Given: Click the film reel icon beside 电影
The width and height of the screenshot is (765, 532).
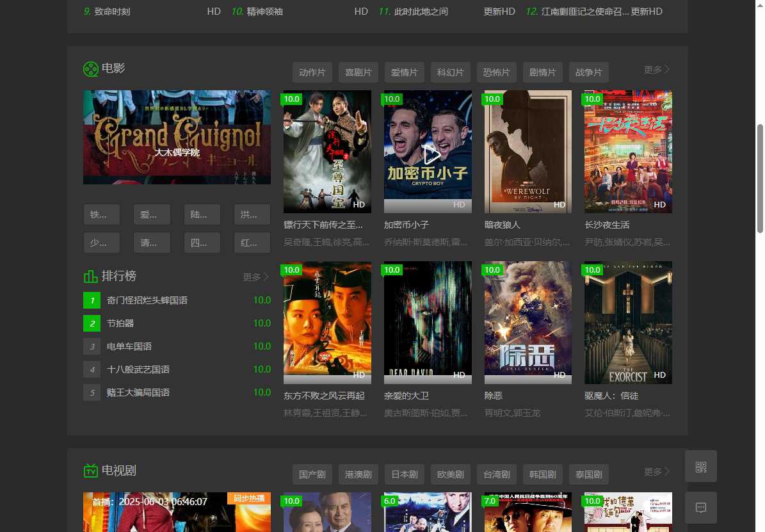Looking at the screenshot, I should click(91, 69).
